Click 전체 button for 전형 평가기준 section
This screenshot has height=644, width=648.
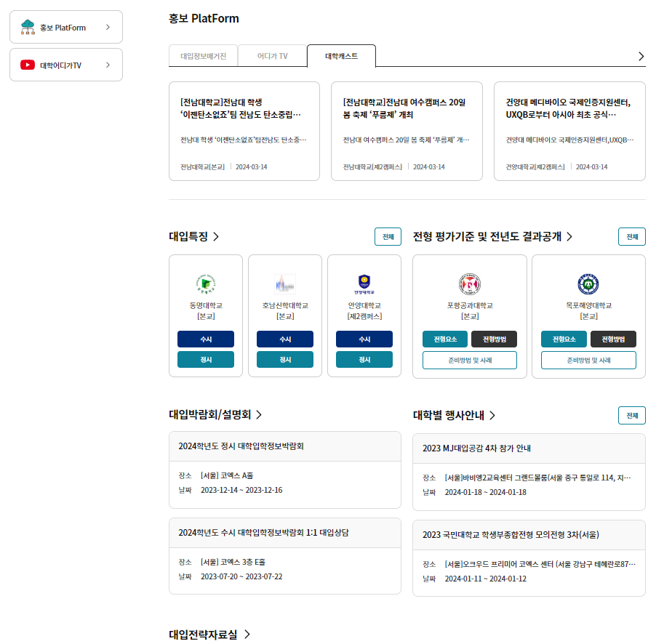tap(631, 237)
